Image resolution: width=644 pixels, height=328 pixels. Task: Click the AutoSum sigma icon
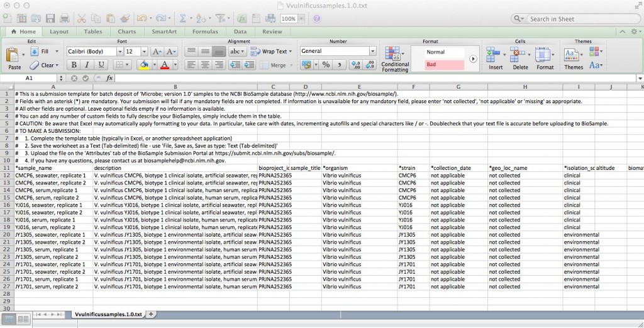182,18
